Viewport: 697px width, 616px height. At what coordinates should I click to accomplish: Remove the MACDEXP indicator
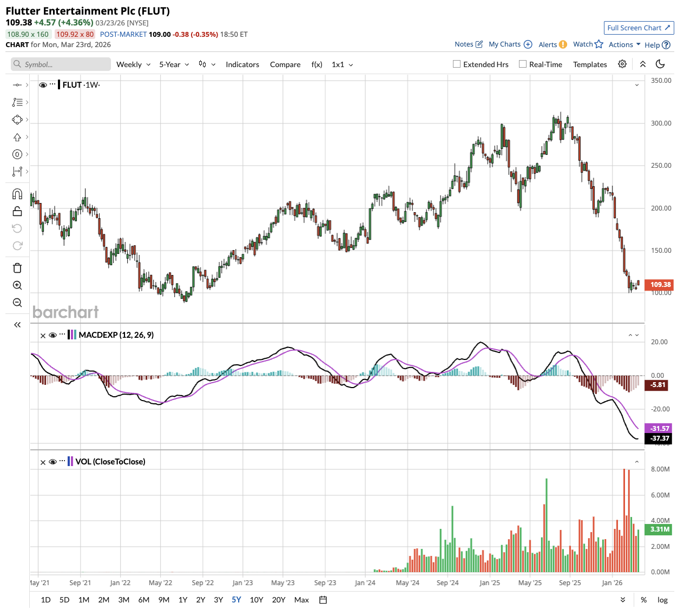(43, 336)
